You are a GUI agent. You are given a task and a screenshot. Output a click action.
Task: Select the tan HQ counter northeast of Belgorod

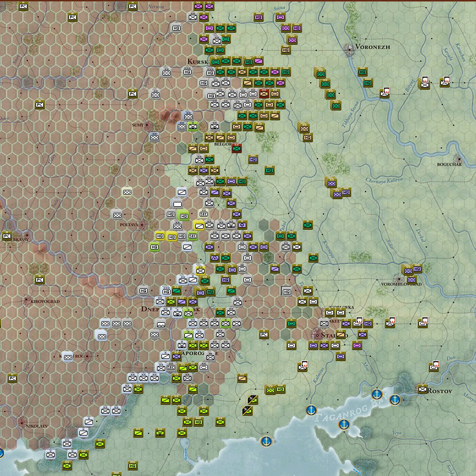pyautogui.click(x=307, y=137)
